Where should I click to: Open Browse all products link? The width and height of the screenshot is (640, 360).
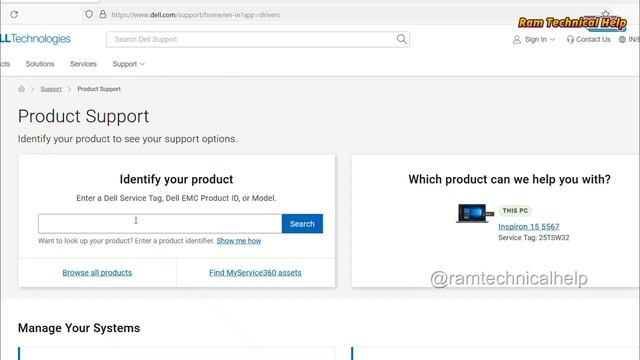97,273
